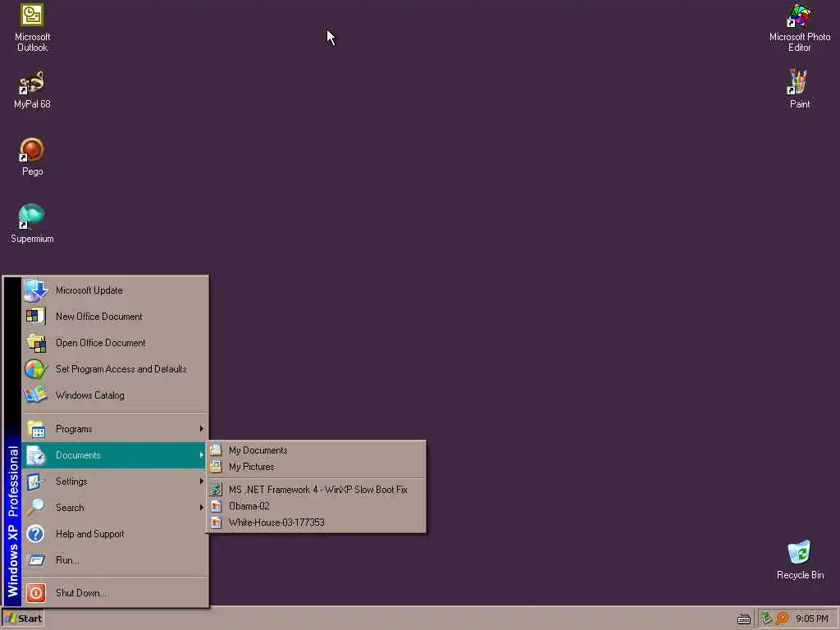Open Help and Support
This screenshot has height=630, width=840.
(115, 534)
